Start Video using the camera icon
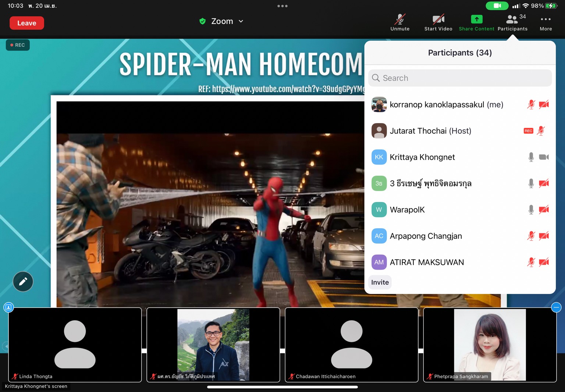The height and width of the screenshot is (392, 565). click(x=438, y=22)
